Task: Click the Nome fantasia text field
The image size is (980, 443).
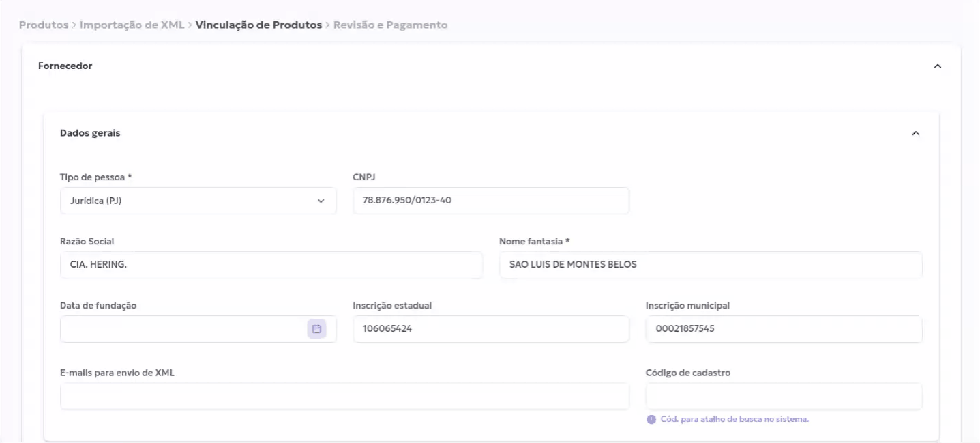Action: pos(710,265)
